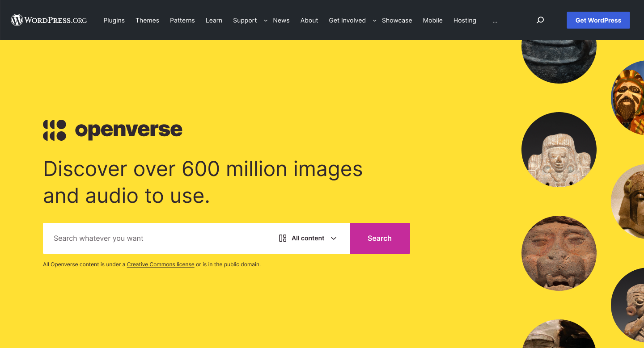Open the All content media type dropdown
Image resolution: width=644 pixels, height=348 pixels.
point(307,238)
